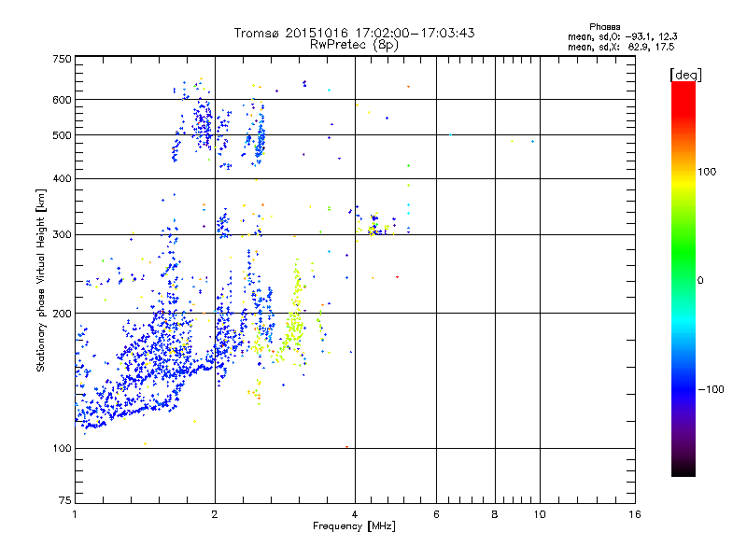Viewport: 747px width, 560px height.
Task: Click the 'Stationary phase Virtual Height [km]' axis label
Action: coord(41,281)
